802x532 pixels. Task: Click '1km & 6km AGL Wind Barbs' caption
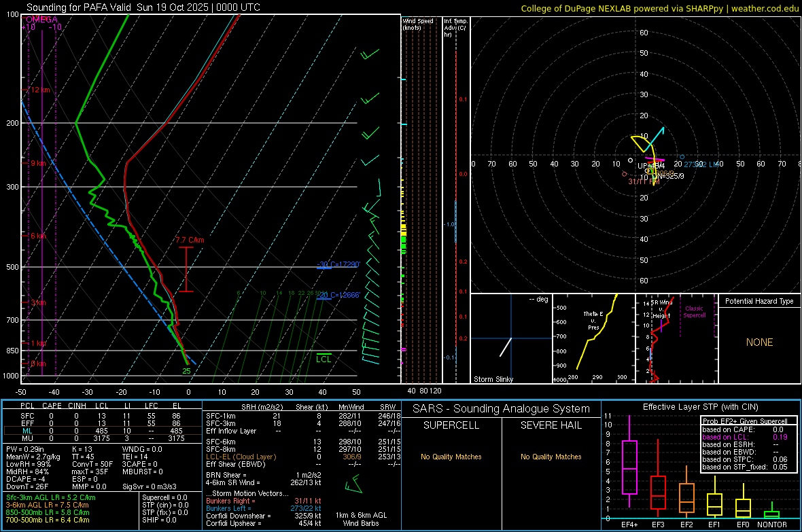361,519
